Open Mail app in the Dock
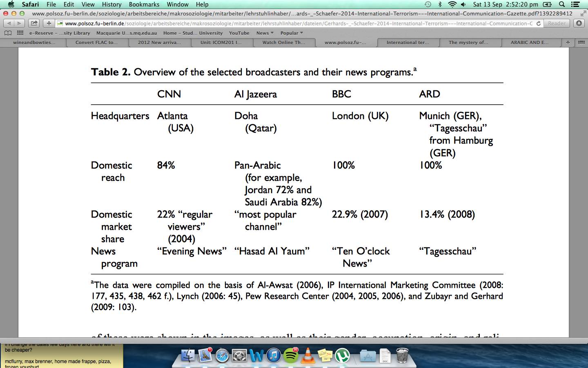Viewport: 588px width, 368px height. coord(205,355)
